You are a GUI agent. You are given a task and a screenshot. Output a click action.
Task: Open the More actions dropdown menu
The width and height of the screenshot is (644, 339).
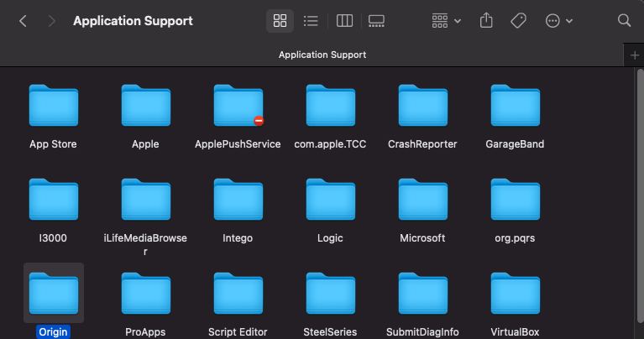click(559, 21)
